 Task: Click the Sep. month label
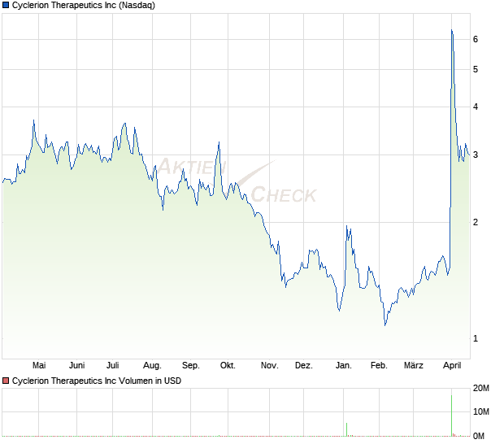coord(191,366)
